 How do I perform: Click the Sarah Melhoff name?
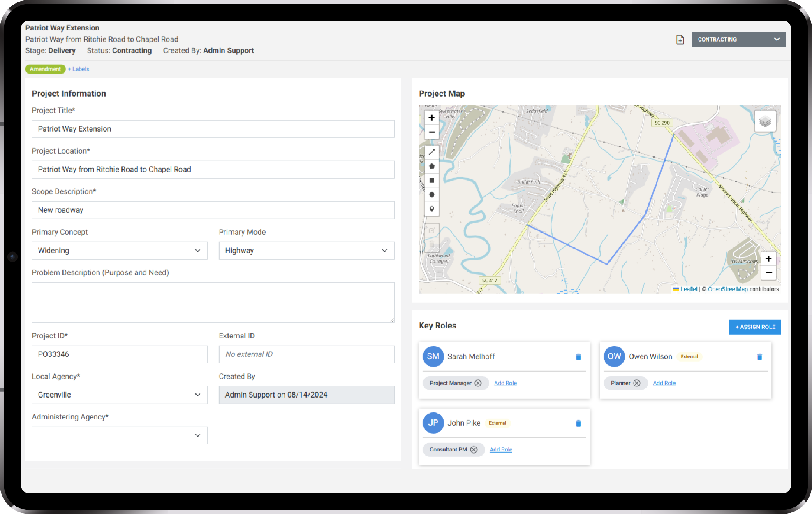471,357
